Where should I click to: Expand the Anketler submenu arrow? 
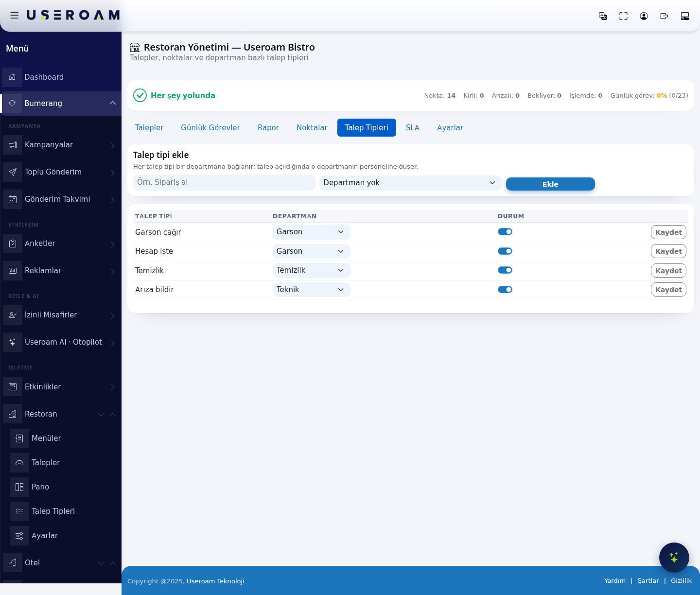click(113, 244)
